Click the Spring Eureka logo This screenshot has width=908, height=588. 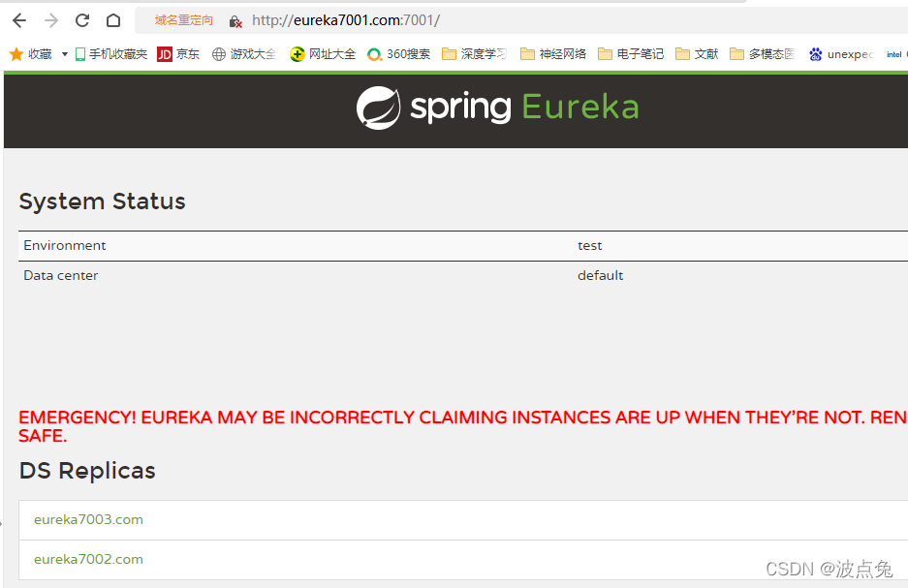[x=497, y=108]
